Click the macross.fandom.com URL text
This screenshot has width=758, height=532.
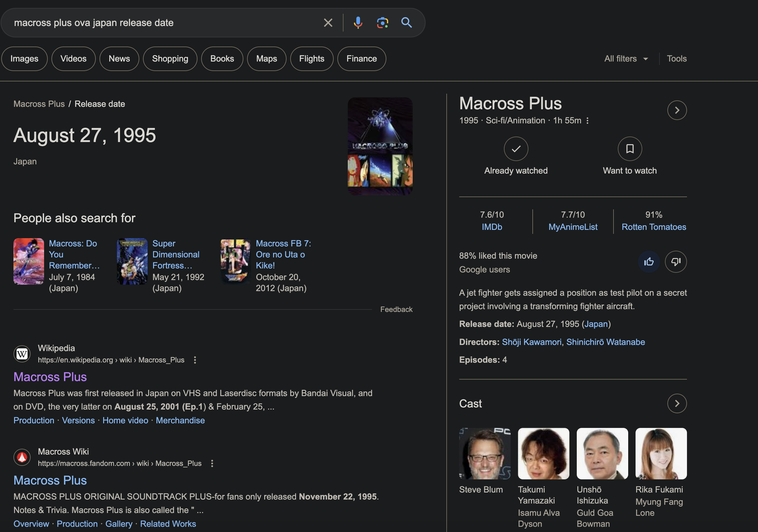(x=119, y=463)
